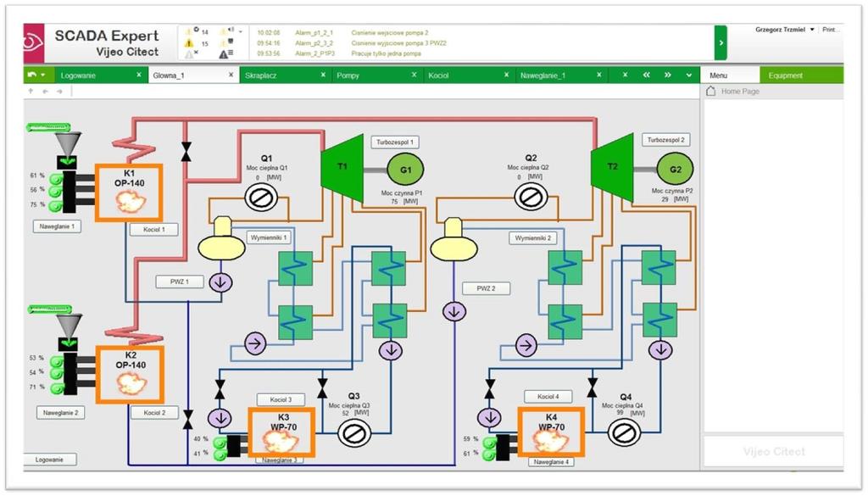Toggle the 53 % feeder of K2
Screen dimensions: 868x496
click(57, 361)
